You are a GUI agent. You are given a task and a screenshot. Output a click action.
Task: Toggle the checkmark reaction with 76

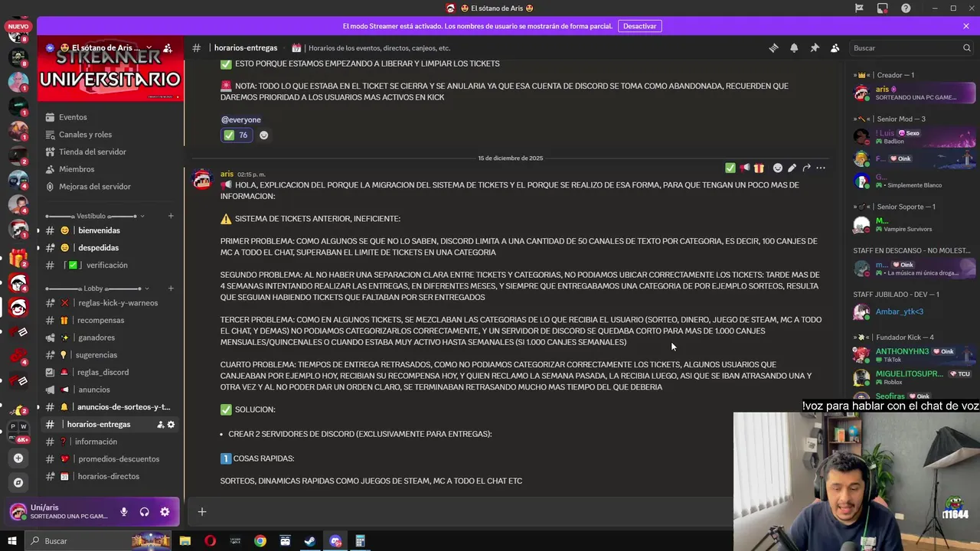pos(236,135)
